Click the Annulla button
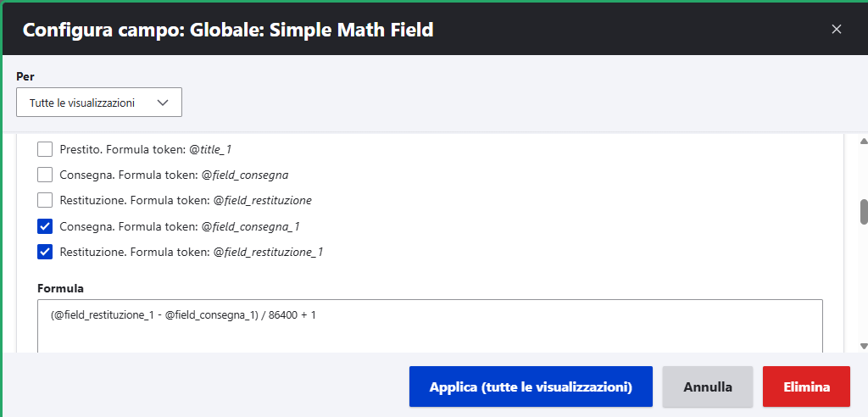Viewport: 868px width, 417px height. tap(708, 387)
